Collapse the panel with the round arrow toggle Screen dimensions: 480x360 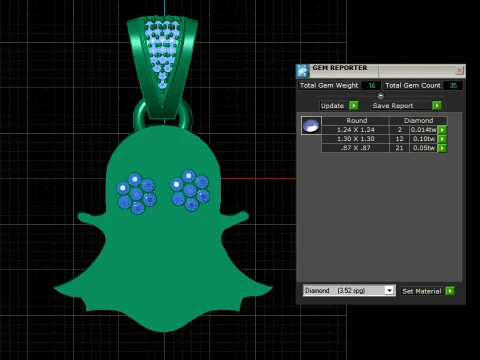380,96
